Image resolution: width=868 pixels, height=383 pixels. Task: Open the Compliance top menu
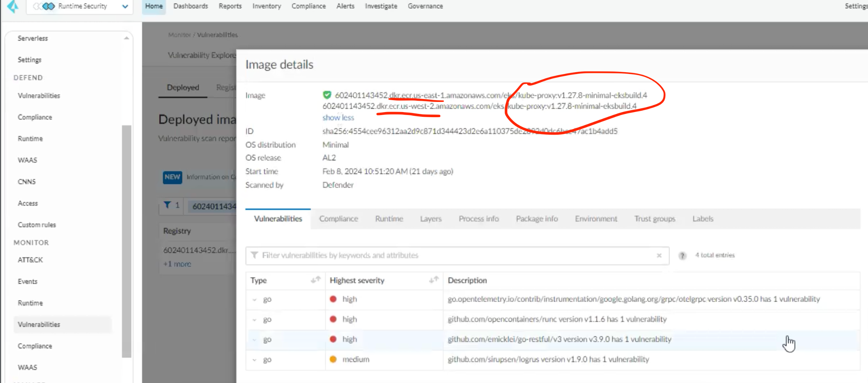(308, 6)
